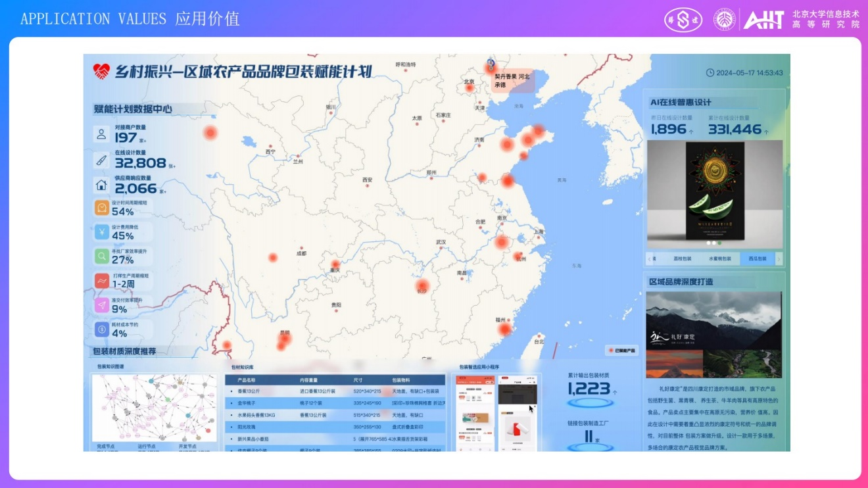Click the carousel left arrow under design image

[x=650, y=259]
